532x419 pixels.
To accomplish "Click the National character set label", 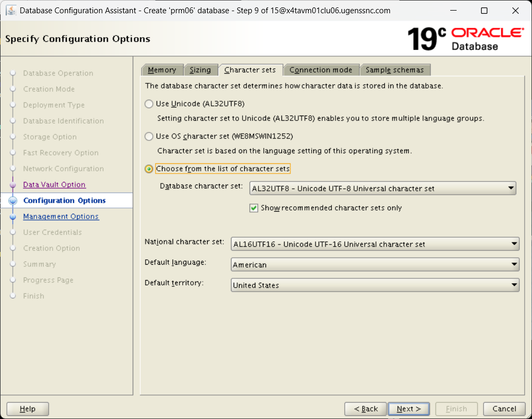I will (184, 242).
